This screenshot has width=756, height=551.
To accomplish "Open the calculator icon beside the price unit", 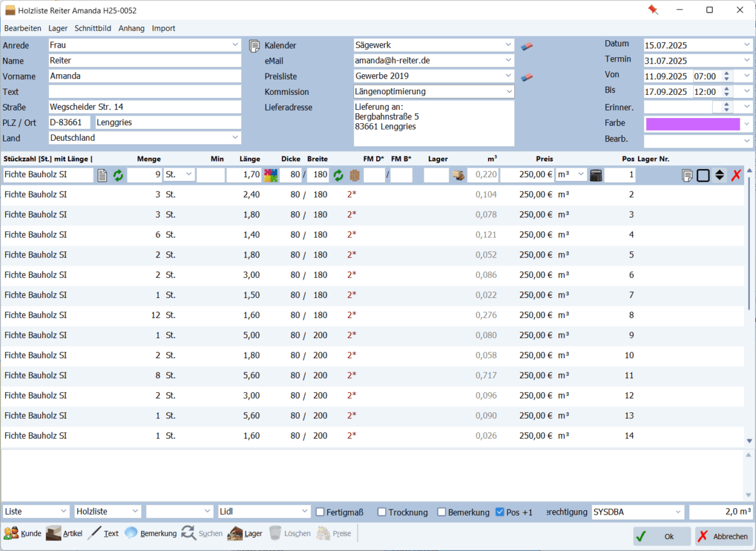I will pyautogui.click(x=596, y=175).
